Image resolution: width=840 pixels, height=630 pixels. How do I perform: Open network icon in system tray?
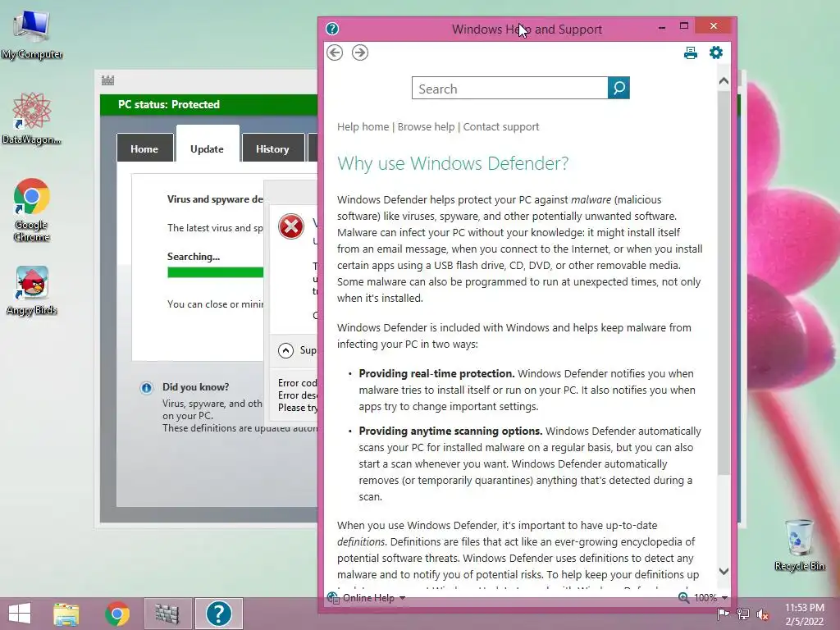click(x=743, y=614)
